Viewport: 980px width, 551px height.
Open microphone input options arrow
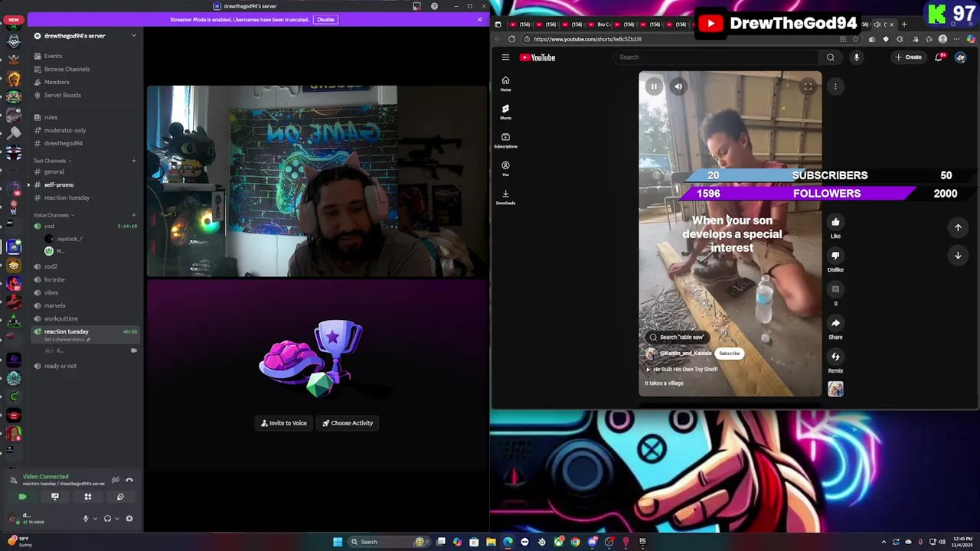click(x=95, y=519)
